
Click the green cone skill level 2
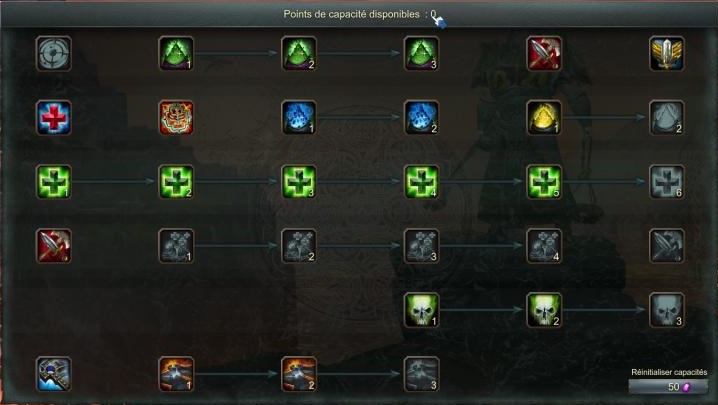pos(299,54)
